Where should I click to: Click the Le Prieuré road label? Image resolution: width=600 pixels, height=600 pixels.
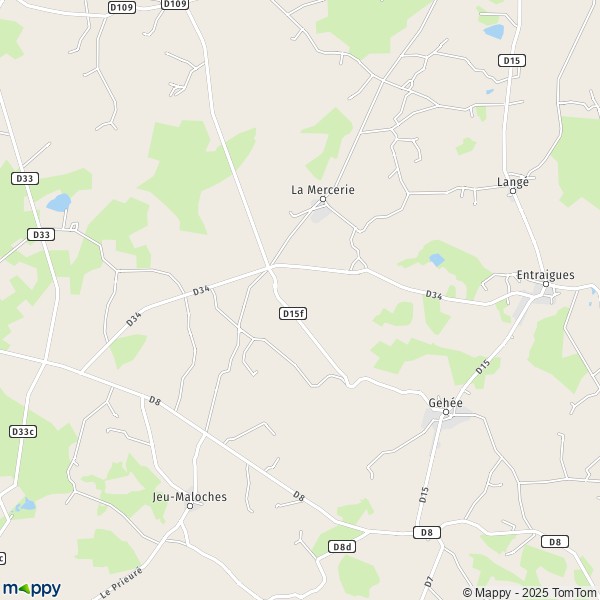tap(121, 582)
